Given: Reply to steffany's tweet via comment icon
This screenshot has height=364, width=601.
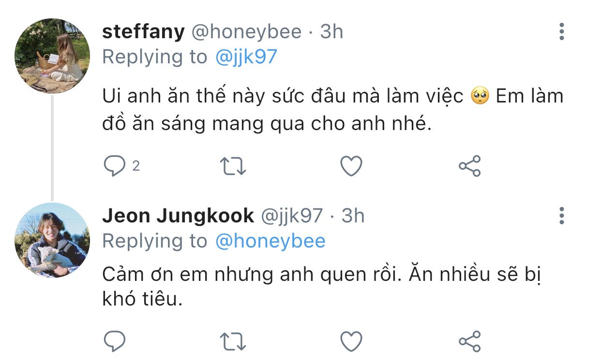Looking at the screenshot, I should point(115,166).
